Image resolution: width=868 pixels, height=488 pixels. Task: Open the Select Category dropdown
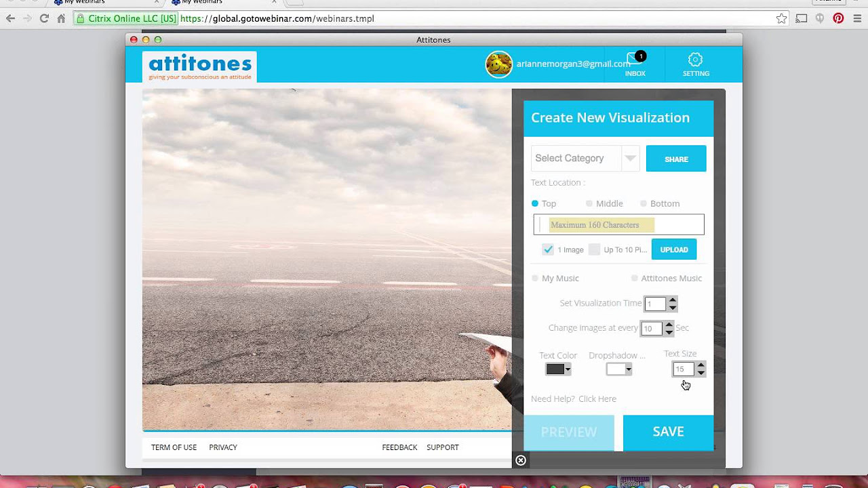click(x=585, y=158)
